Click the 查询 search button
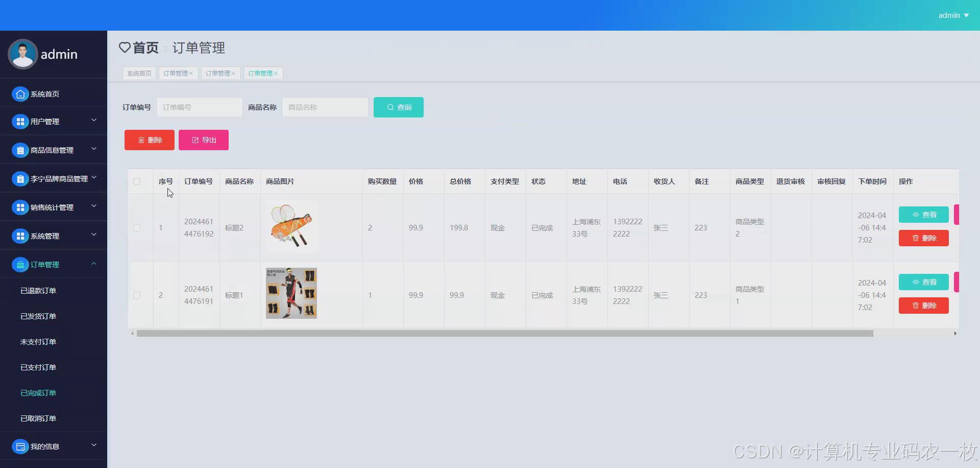The image size is (980, 468). (399, 107)
